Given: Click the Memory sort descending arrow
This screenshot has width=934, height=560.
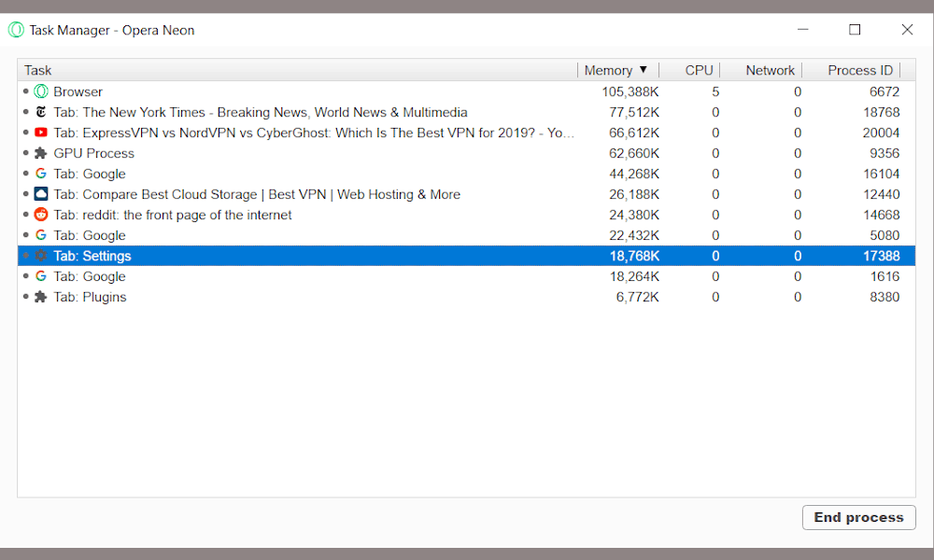Looking at the screenshot, I should pyautogui.click(x=643, y=70).
